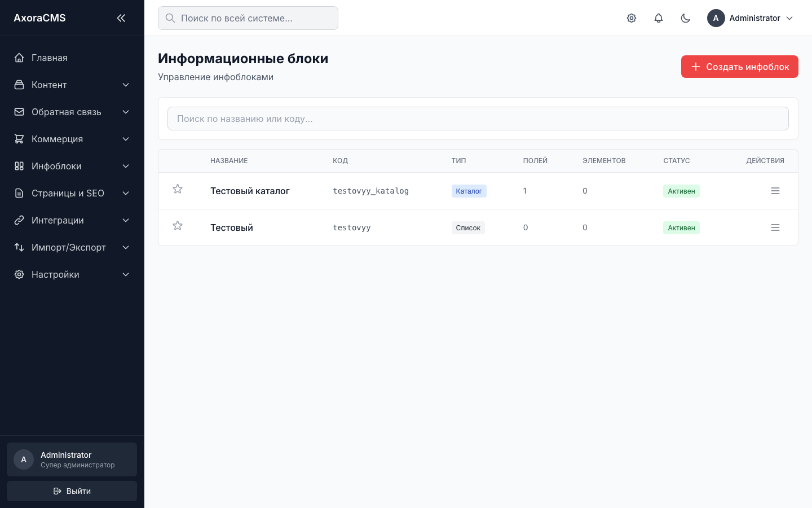
Task: Click the Главная home icon
Action: tap(19, 58)
